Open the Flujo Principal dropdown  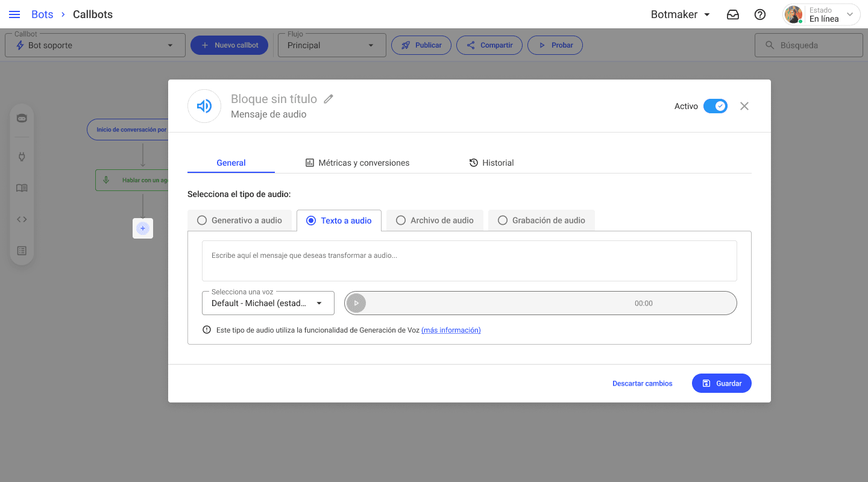[332, 45]
